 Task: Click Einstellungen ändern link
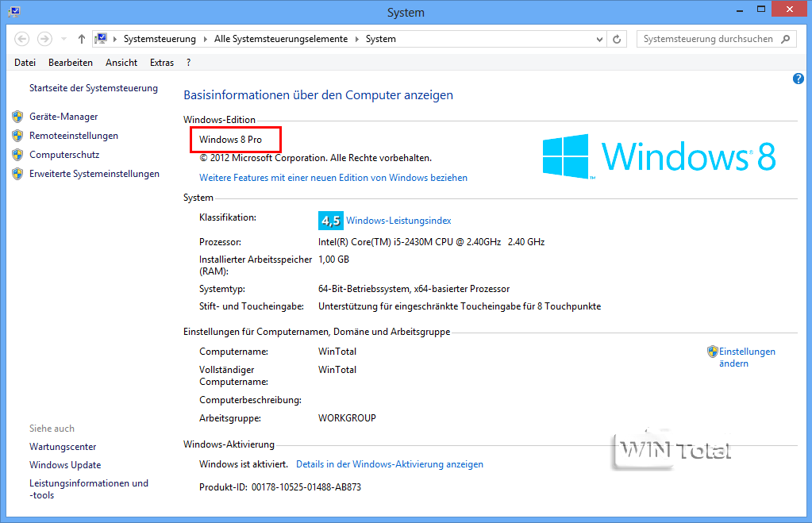747,357
